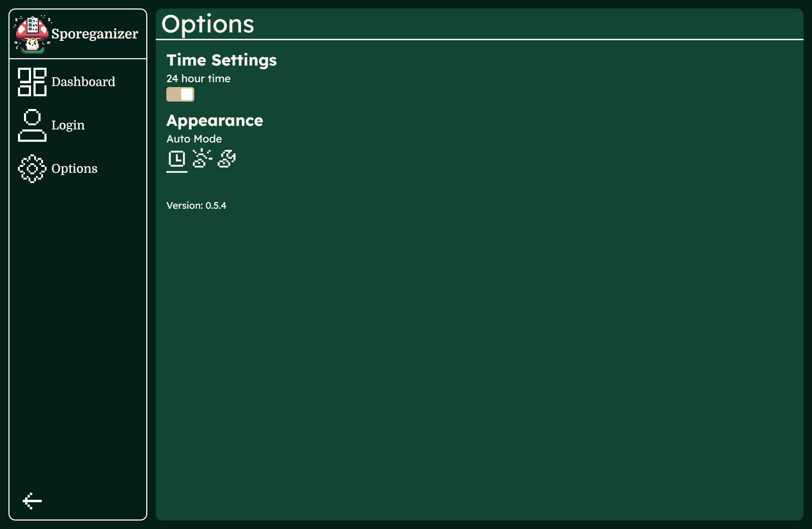Click the Login user silhouette icon
Screen dimensions: 812x529
coord(32,125)
